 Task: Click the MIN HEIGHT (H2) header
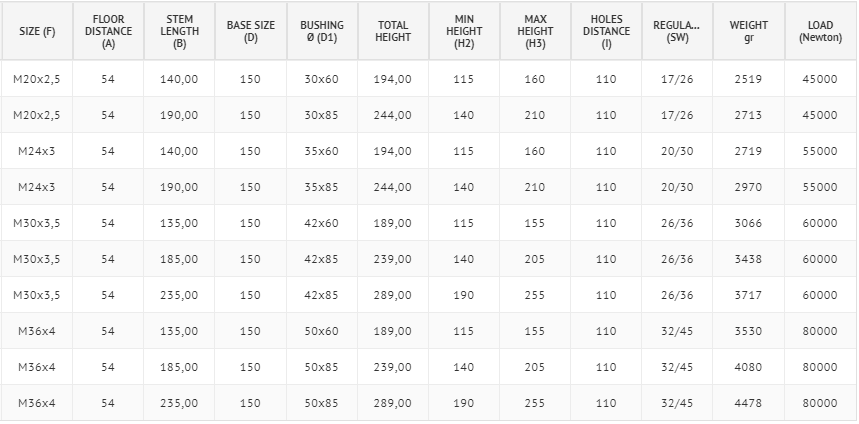pos(464,31)
